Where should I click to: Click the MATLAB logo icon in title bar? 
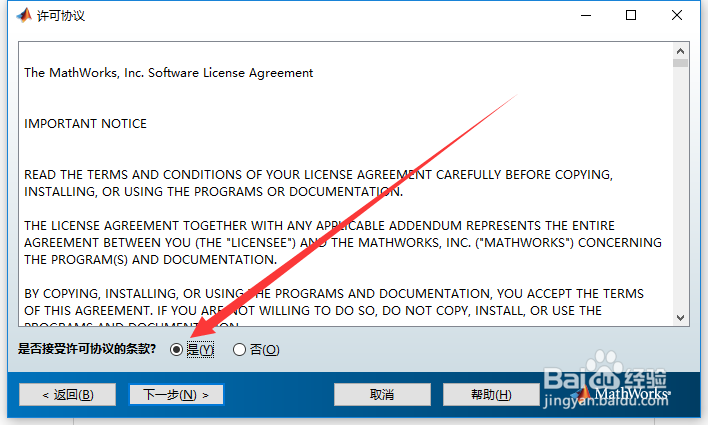(24, 15)
